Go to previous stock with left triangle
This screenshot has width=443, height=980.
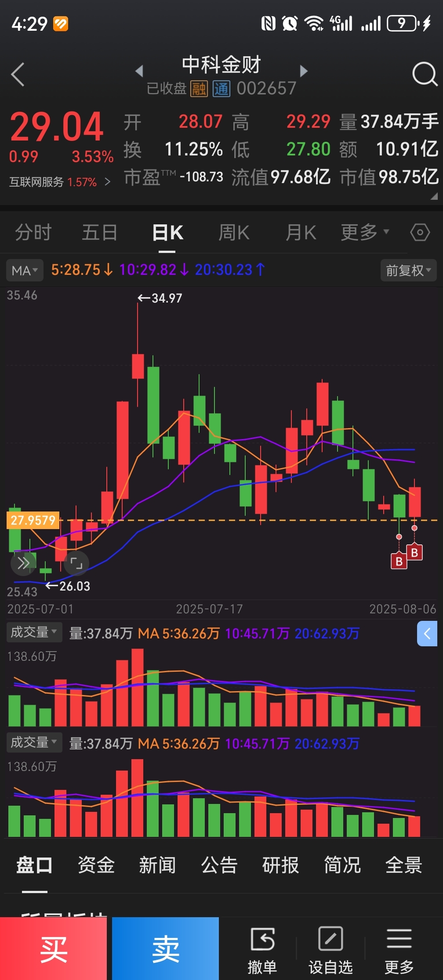139,71
